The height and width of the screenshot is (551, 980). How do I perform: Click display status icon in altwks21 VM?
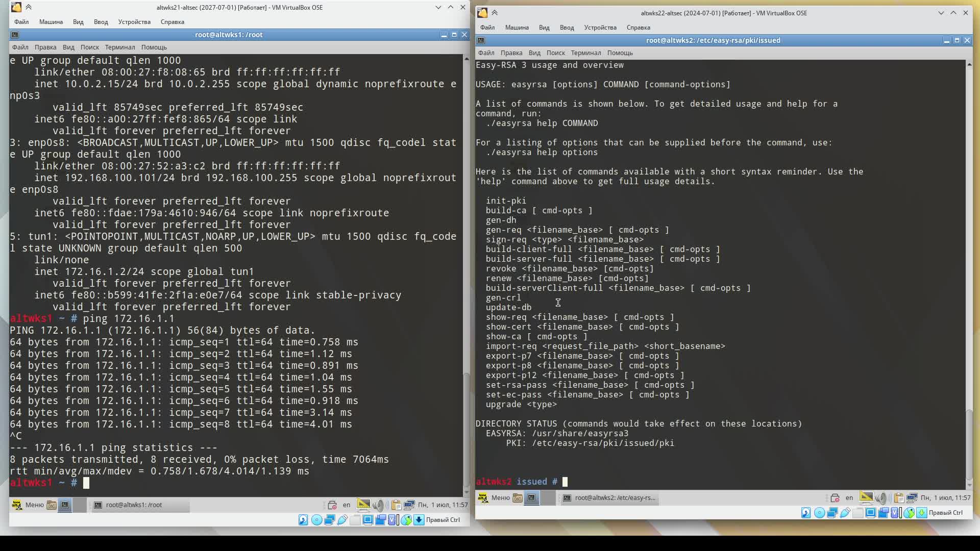pyautogui.click(x=367, y=520)
